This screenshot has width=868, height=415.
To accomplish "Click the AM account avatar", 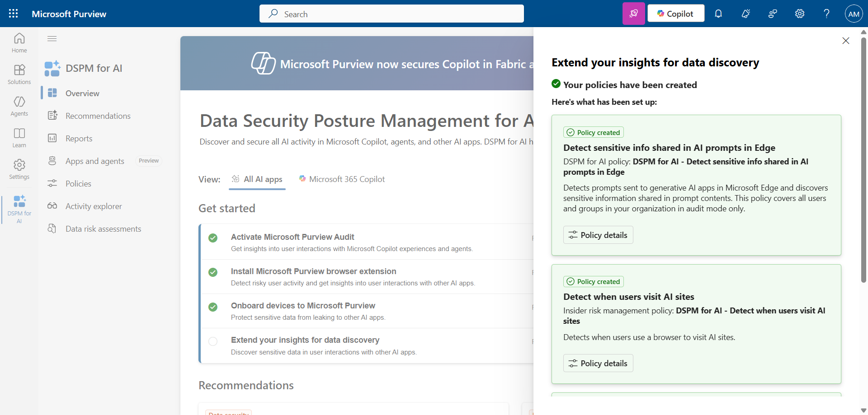I will click(x=854, y=14).
